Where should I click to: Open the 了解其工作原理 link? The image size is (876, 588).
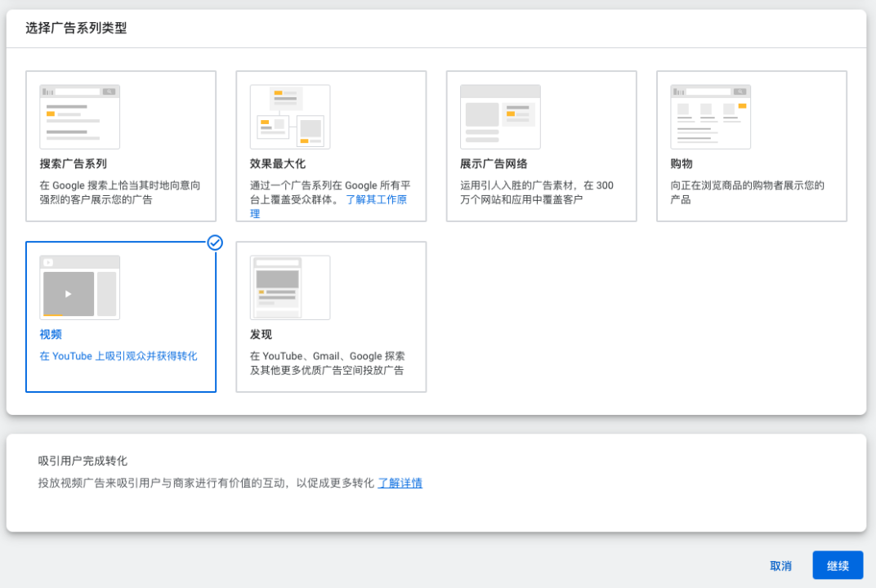click(x=378, y=198)
